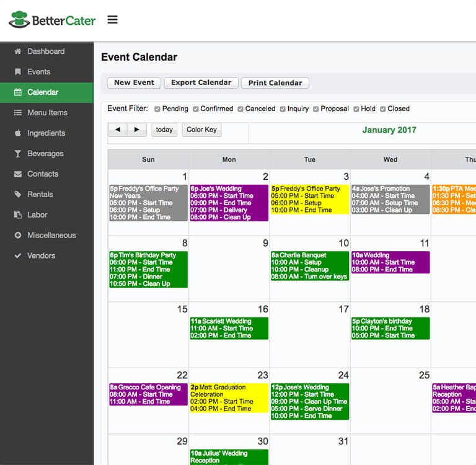Screen dimensions: 476x465
Task: Toggle the Canceled filter checkbox
Action: pyautogui.click(x=240, y=109)
